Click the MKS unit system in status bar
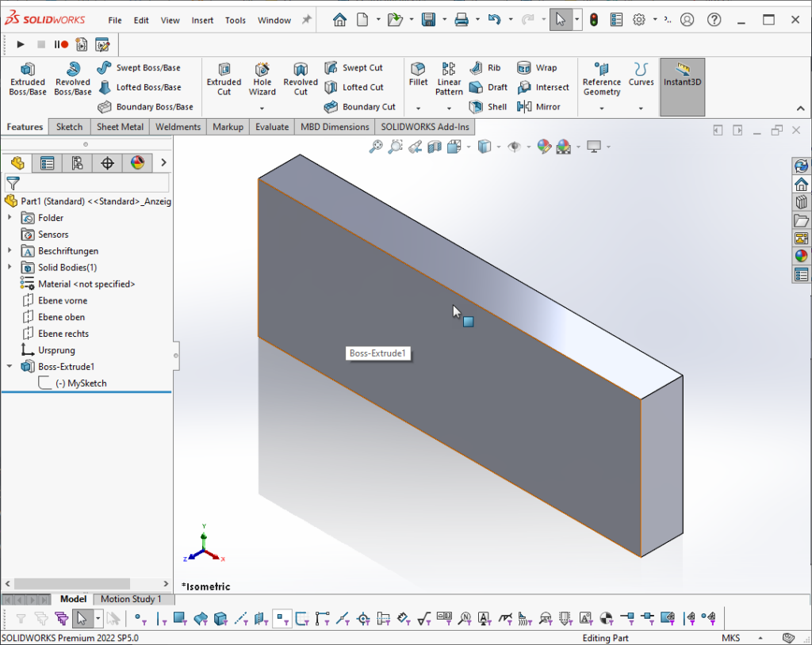 [730, 638]
